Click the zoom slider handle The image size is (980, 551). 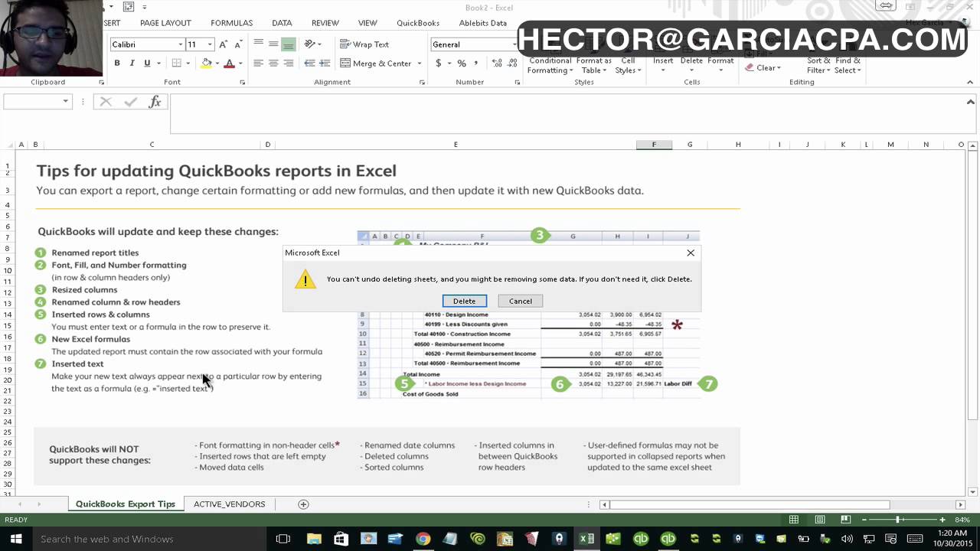[x=898, y=520]
